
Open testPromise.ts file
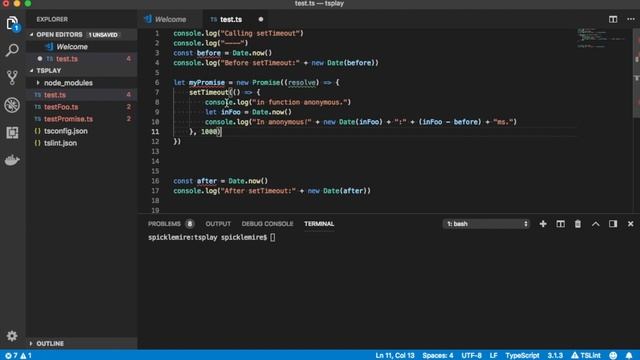click(x=82, y=119)
